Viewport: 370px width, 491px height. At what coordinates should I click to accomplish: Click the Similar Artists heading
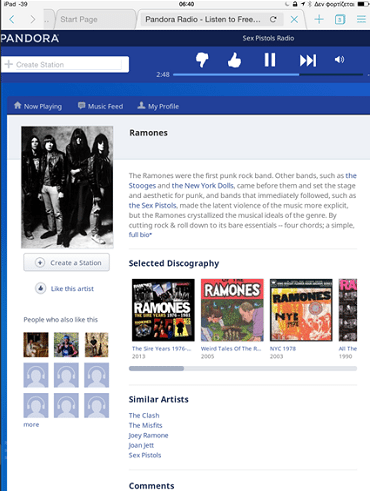pos(159,399)
